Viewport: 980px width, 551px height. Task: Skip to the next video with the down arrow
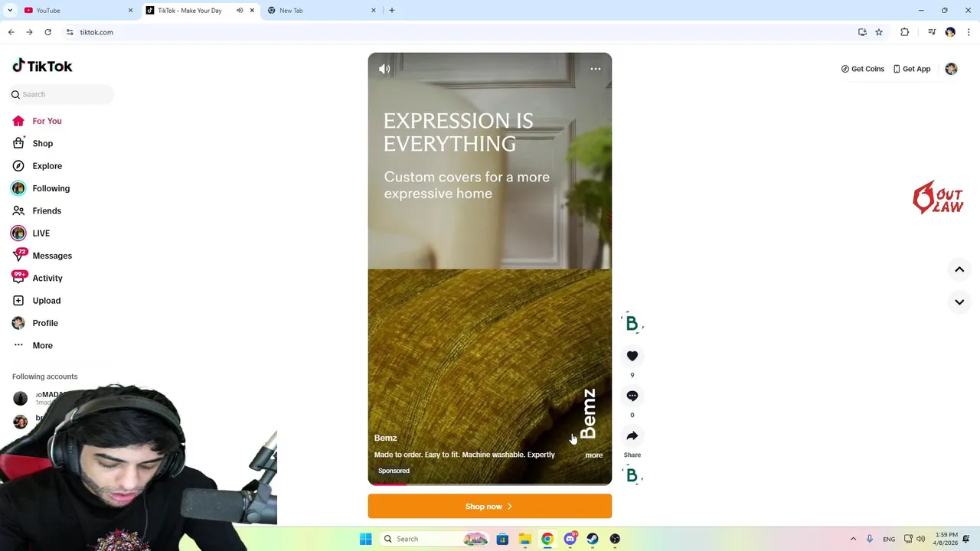(959, 302)
